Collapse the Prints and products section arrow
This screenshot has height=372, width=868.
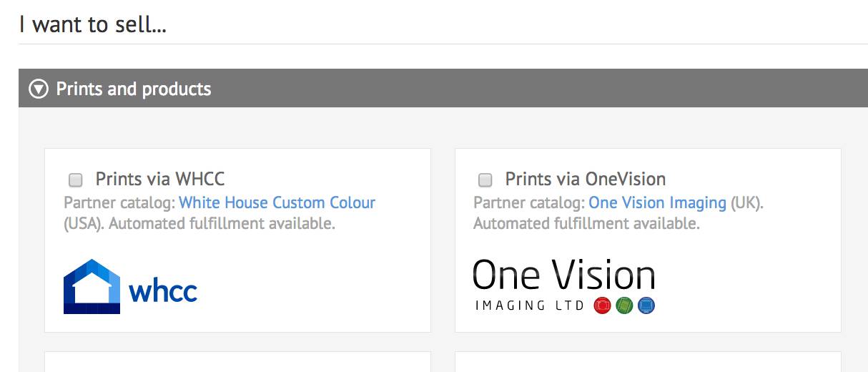tap(38, 89)
